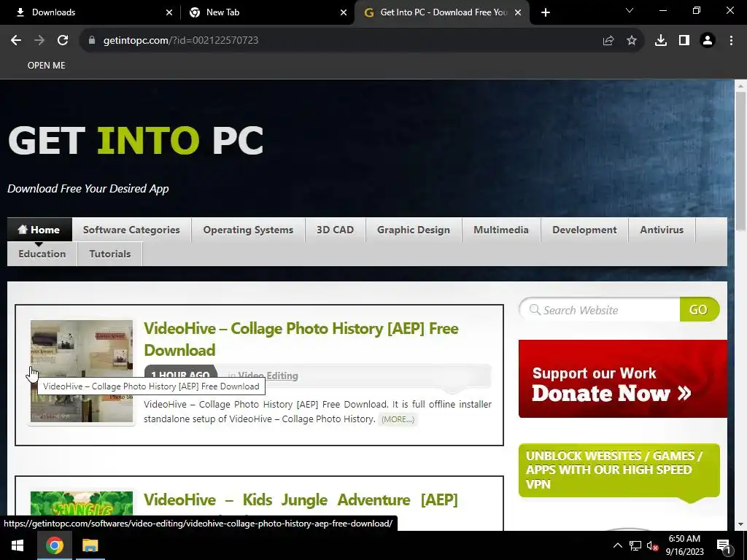This screenshot has height=560, width=747.
Task: Show hidden system tray icons
Action: click(x=617, y=545)
